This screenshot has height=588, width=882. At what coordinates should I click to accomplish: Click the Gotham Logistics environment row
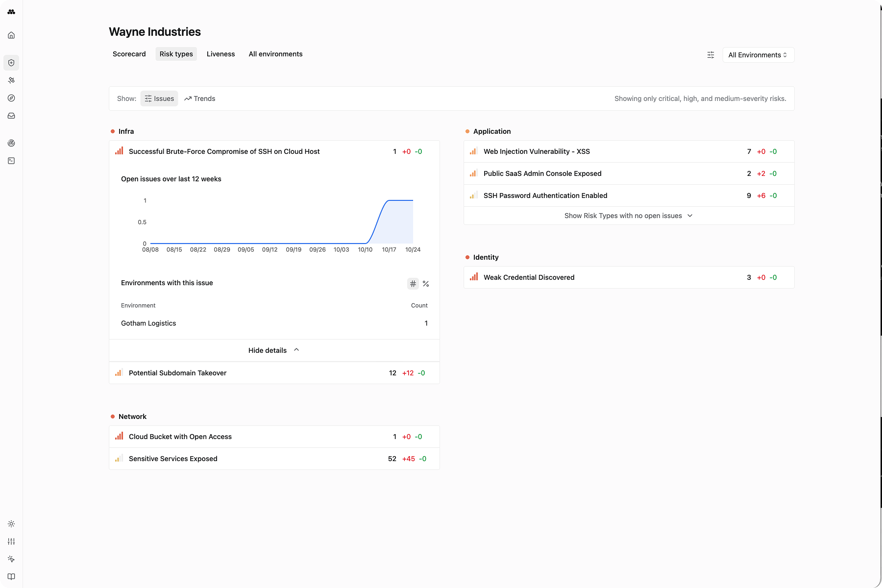pyautogui.click(x=148, y=323)
